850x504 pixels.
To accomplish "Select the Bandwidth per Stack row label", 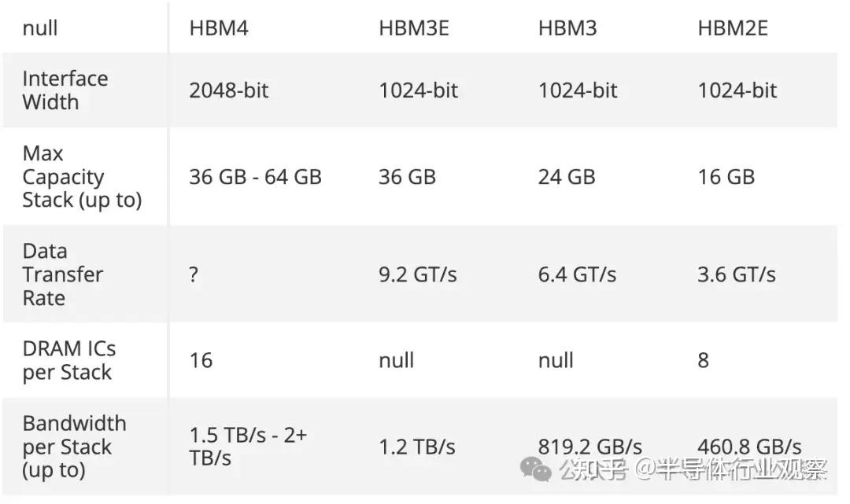I will coord(74,447).
